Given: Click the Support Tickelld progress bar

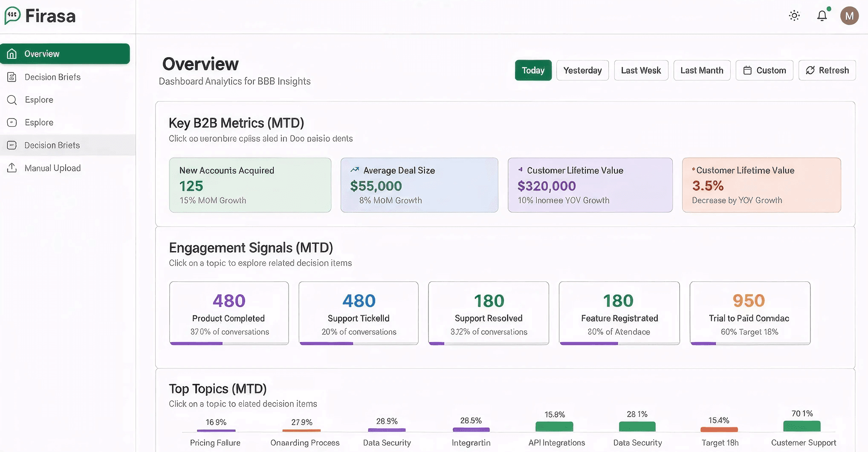Looking at the screenshot, I should 359,343.
